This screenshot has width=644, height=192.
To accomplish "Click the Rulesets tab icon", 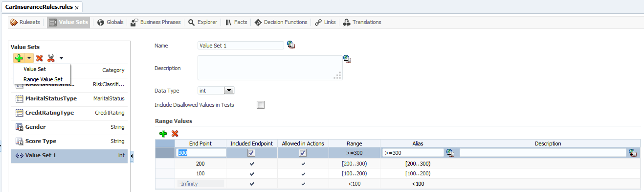I will tap(14, 23).
